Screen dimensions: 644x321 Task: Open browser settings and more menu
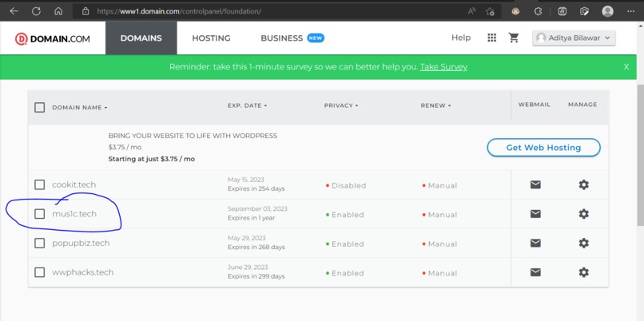point(631,11)
